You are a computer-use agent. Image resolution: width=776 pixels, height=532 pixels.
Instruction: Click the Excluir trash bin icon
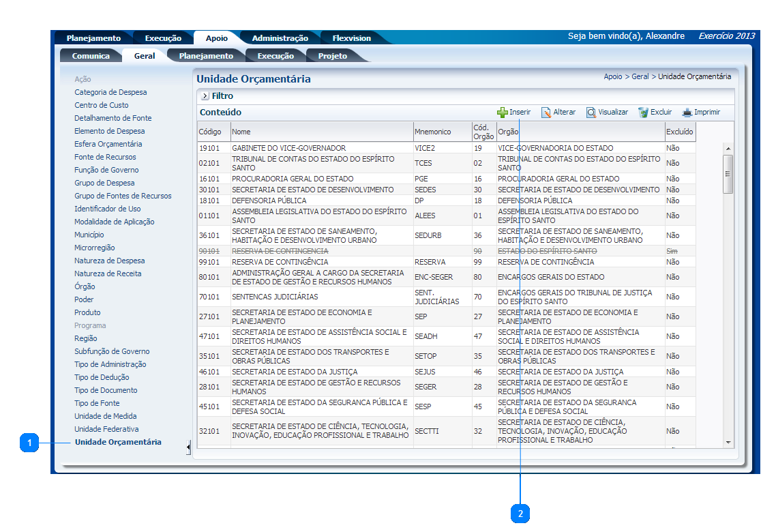point(643,113)
